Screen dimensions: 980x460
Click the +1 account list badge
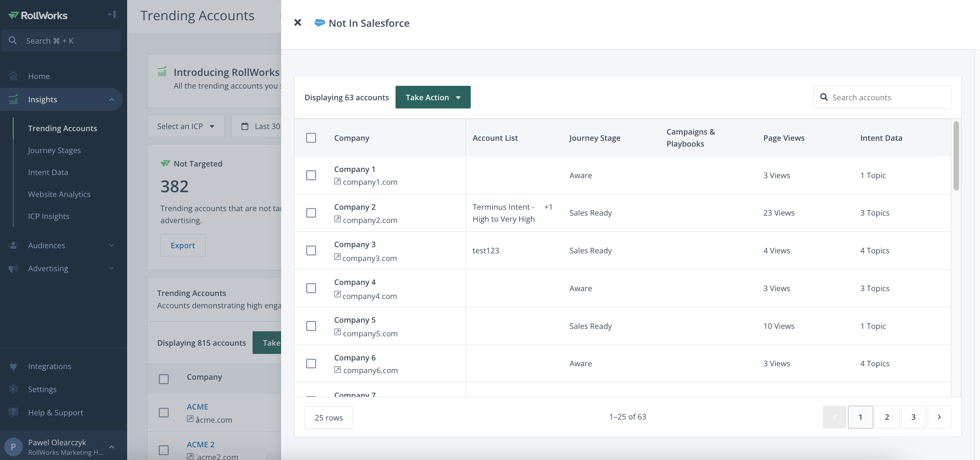[x=548, y=207]
